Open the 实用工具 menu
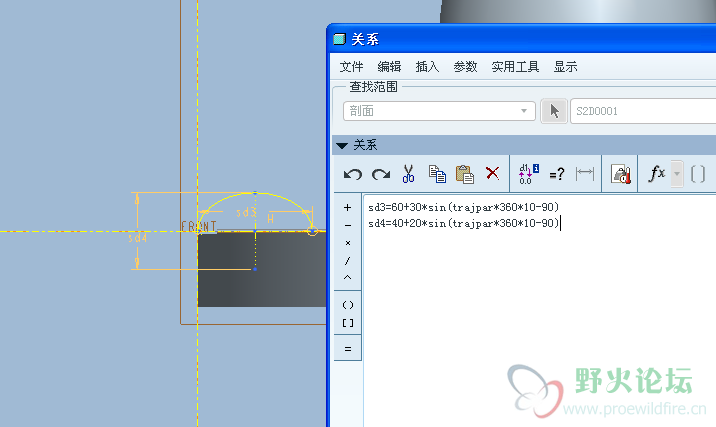Screen dimensions: 716x427 pos(515,67)
